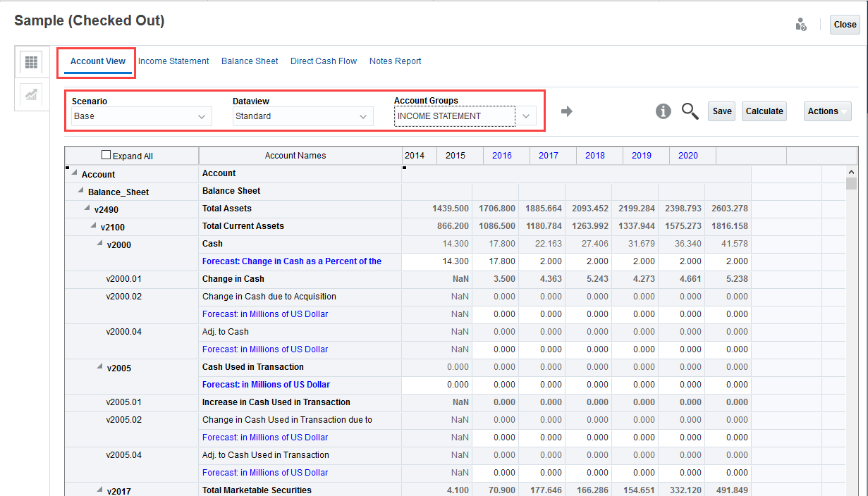The height and width of the screenshot is (496, 868).
Task: Click the information icon in toolbar
Action: [x=663, y=111]
